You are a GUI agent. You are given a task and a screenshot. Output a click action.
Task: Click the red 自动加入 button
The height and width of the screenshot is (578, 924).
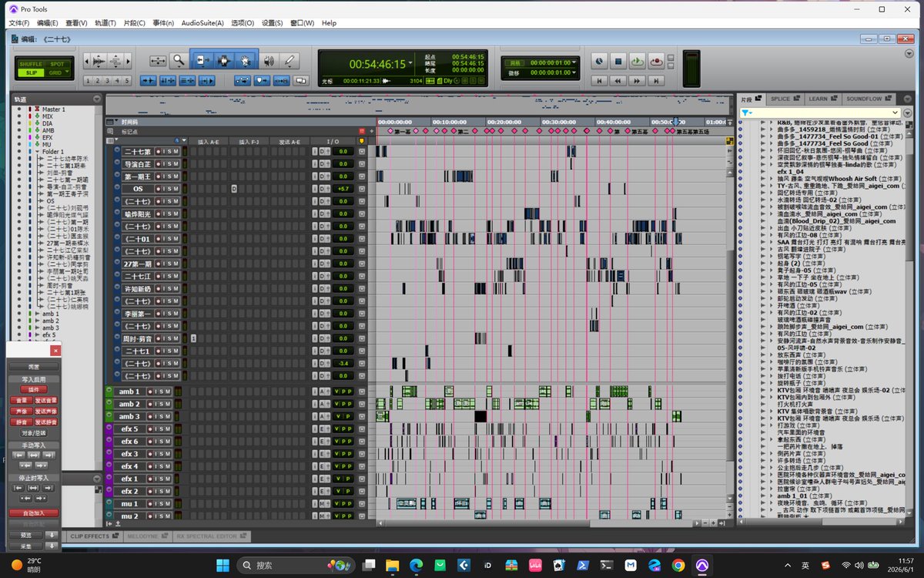[33, 512]
